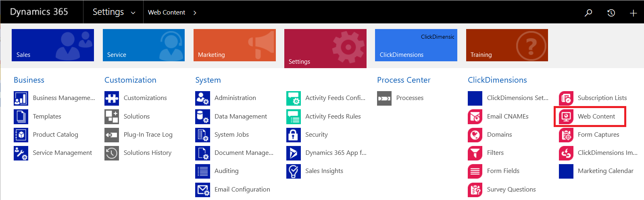
Task: Open the Auditing link
Action: coord(227,171)
